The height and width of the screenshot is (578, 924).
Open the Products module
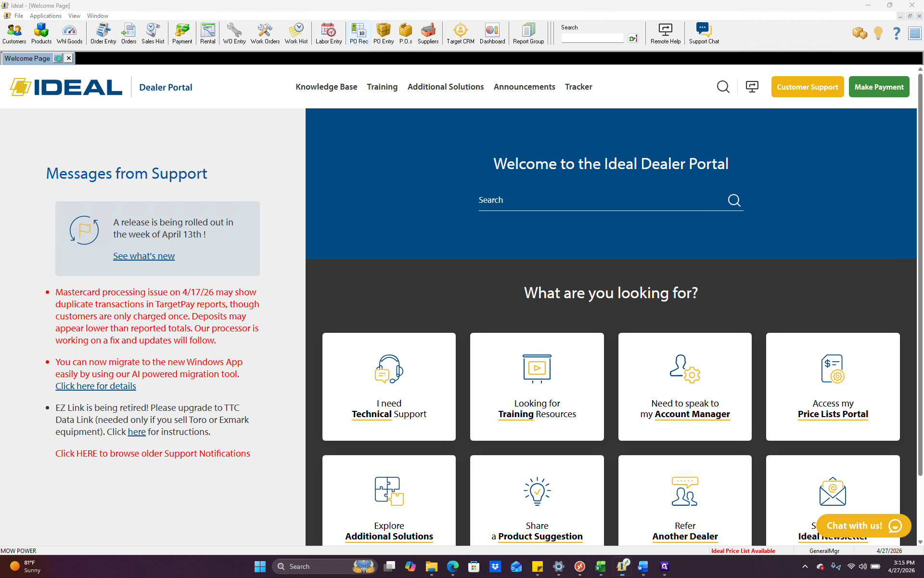(x=41, y=34)
